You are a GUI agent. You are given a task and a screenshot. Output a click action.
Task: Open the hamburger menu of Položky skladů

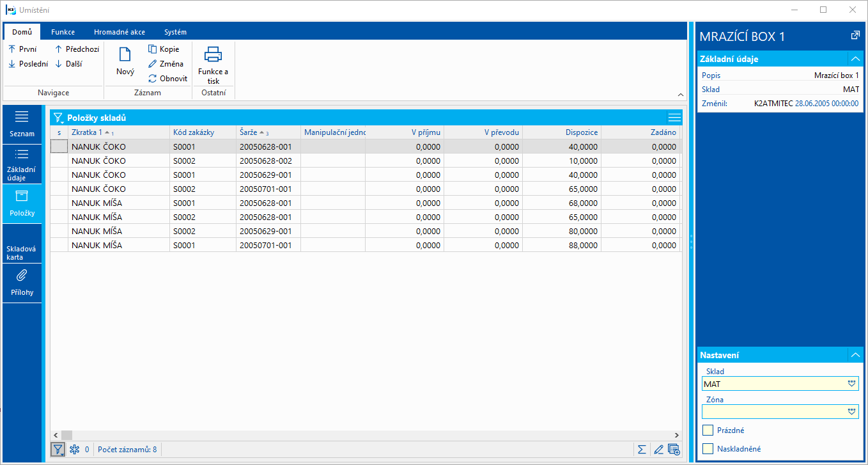[674, 117]
